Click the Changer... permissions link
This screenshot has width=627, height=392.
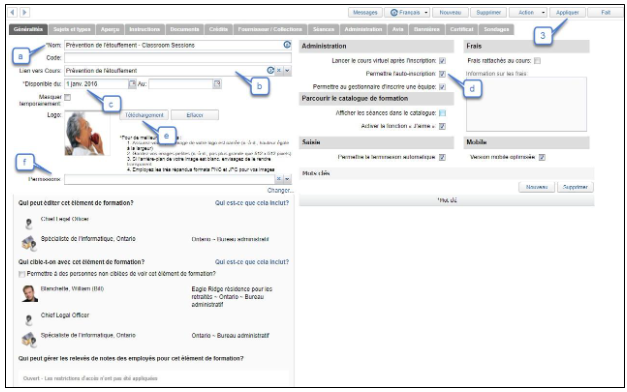(280, 190)
